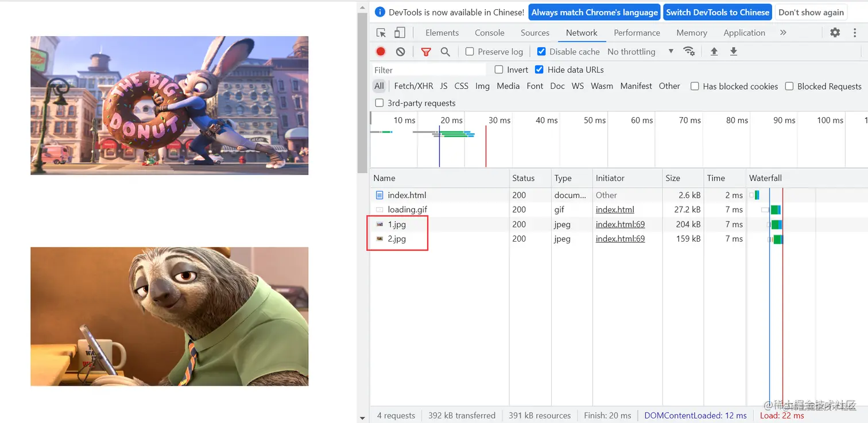Check Has blocked cookies
The width and height of the screenshot is (868, 423).
695,86
